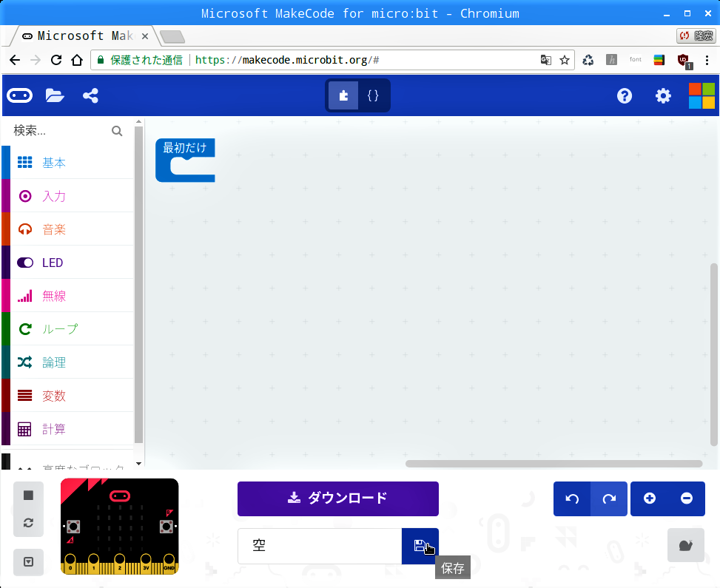
Task: Click the toolbox scroll down arrow
Action: [138, 464]
